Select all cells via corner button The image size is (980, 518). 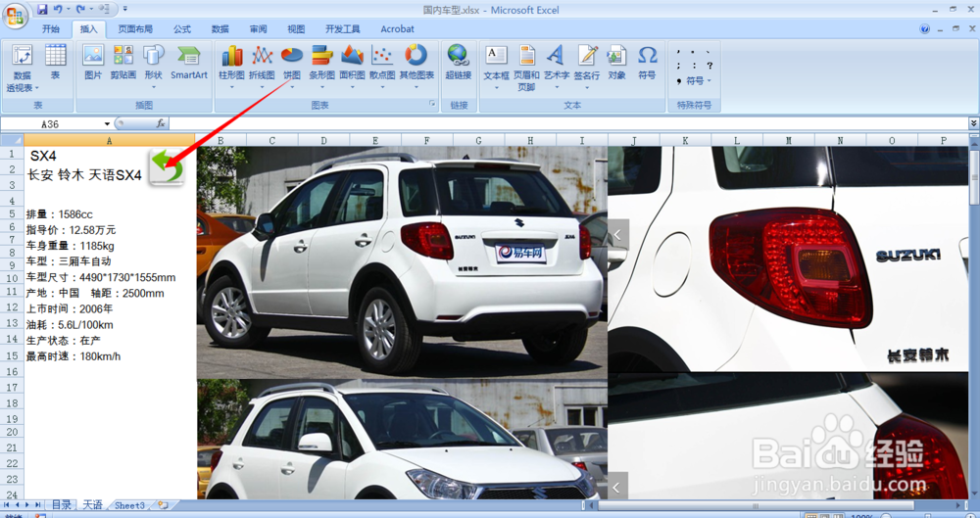[x=12, y=141]
